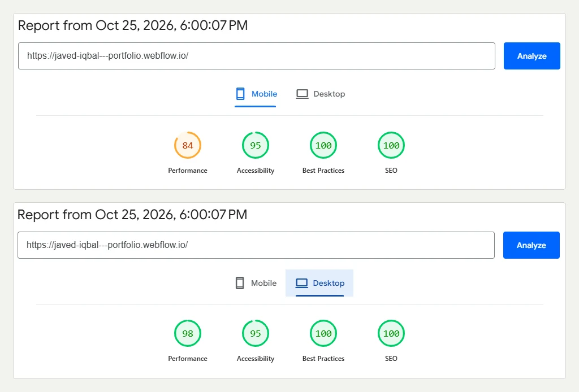Click the Analyze button in the top report

tap(532, 56)
